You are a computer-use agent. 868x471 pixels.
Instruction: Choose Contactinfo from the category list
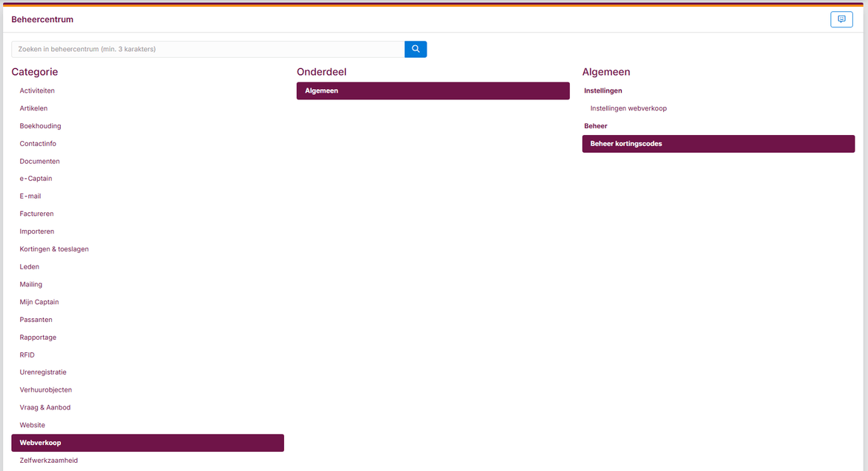(38, 144)
